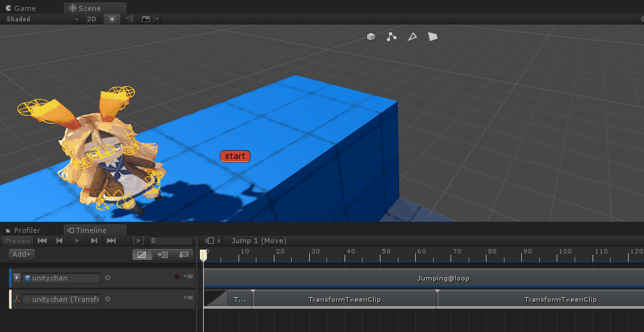The height and width of the screenshot is (332, 644).
Task: Toggle the play range button
Action: pyautogui.click(x=139, y=241)
